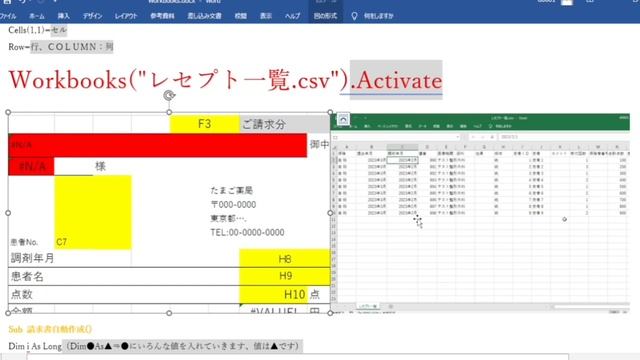The image size is (640, 360).
Task: Click the user account avatar in title bar
Action: pos(567,2)
